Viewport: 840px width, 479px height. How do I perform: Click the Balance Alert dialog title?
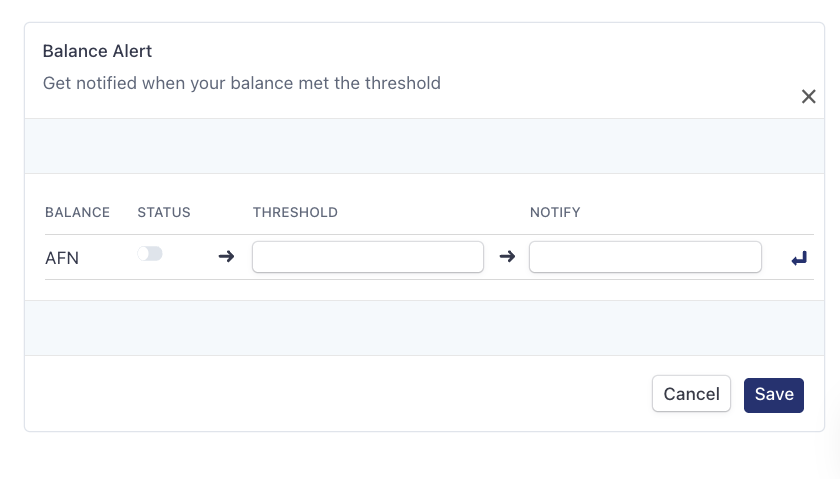pyautogui.click(x=97, y=51)
